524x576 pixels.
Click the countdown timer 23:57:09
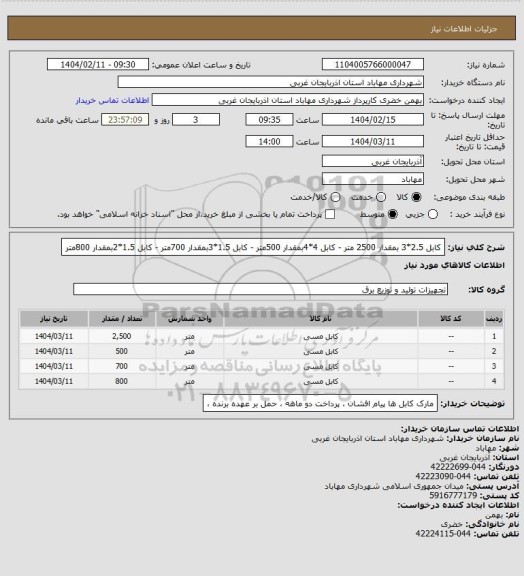click(x=125, y=120)
